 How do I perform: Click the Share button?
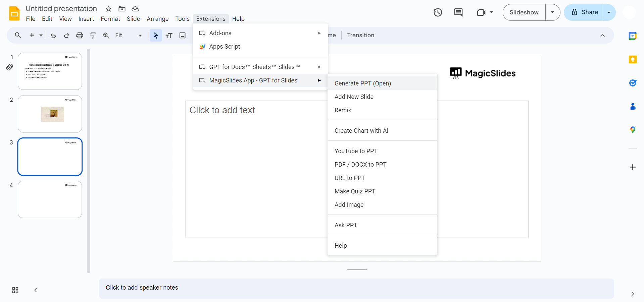[583, 12]
